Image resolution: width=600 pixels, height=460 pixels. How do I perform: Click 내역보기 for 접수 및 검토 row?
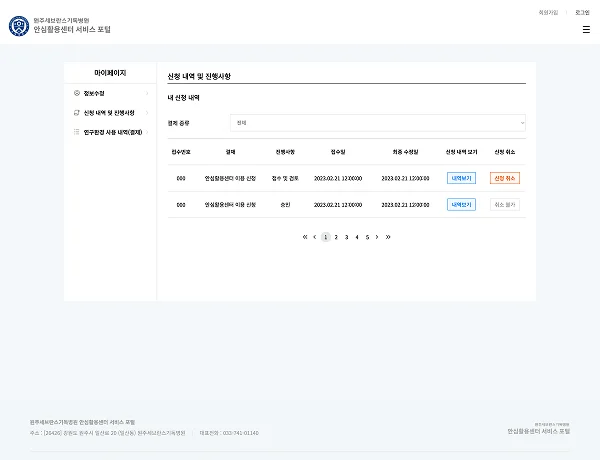pos(461,178)
